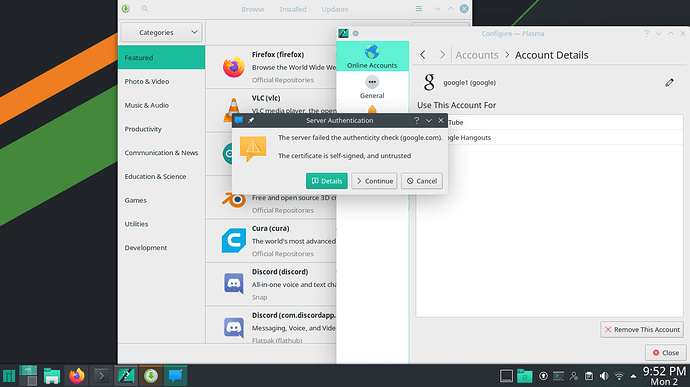Select the Communication & News category
Viewport: 690px width, 387px height.
point(161,153)
